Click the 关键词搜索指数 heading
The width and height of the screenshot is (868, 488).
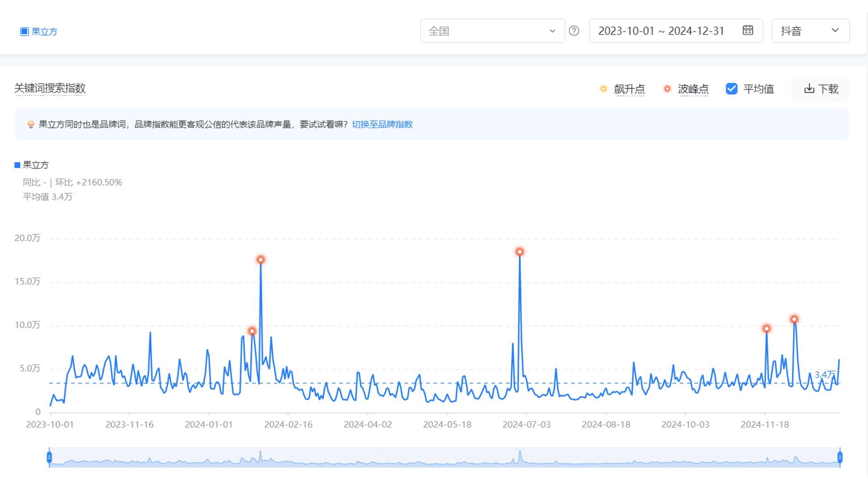click(50, 88)
